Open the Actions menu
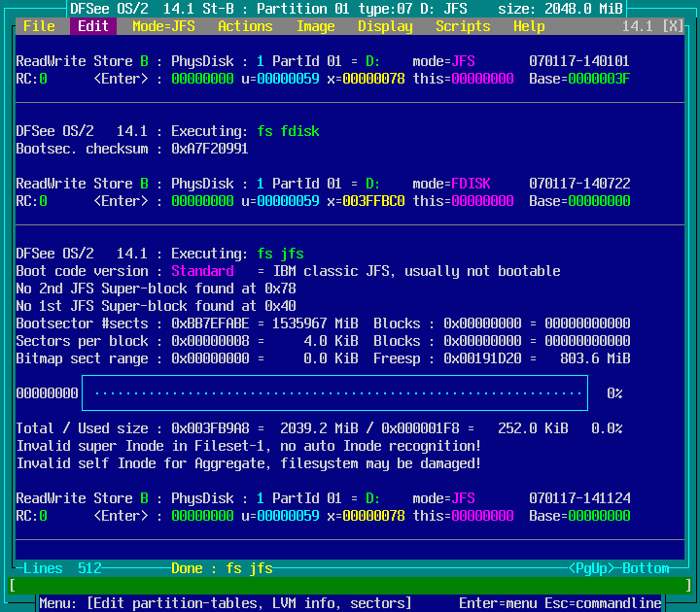Viewport: 700px width, 612px height. [x=245, y=26]
